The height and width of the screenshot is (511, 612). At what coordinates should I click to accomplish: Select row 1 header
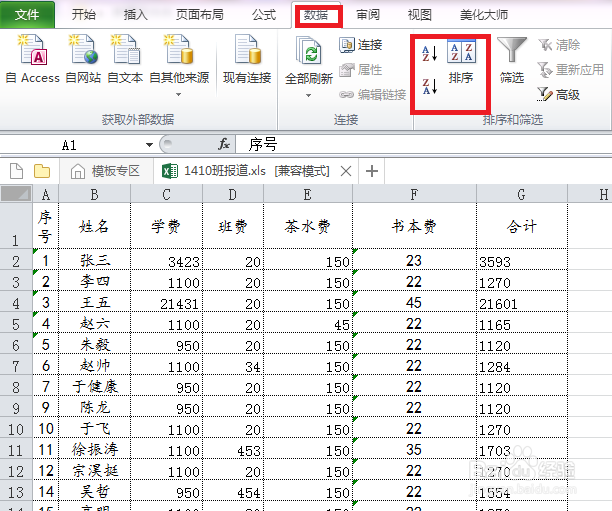pos(16,226)
